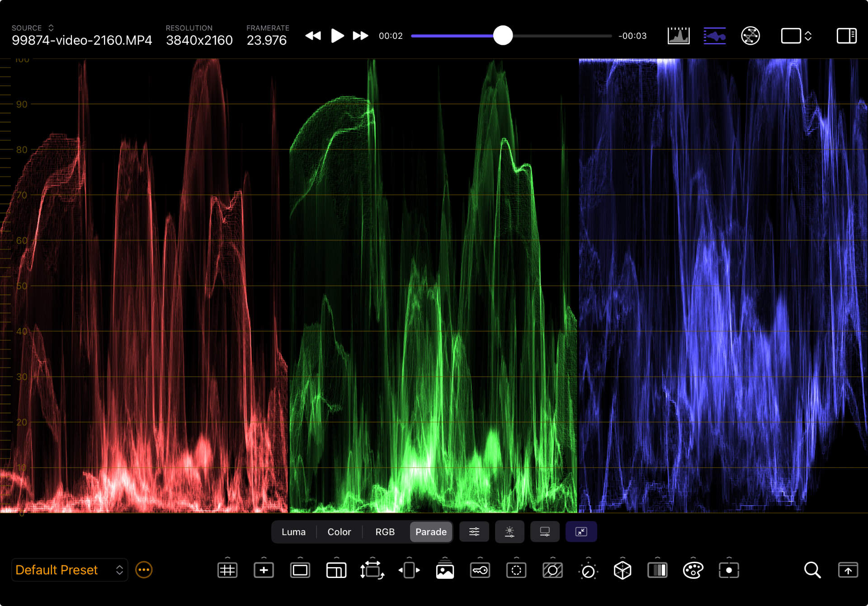The image size is (868, 606).
Task: Select the vectorscope icon
Action: click(750, 36)
